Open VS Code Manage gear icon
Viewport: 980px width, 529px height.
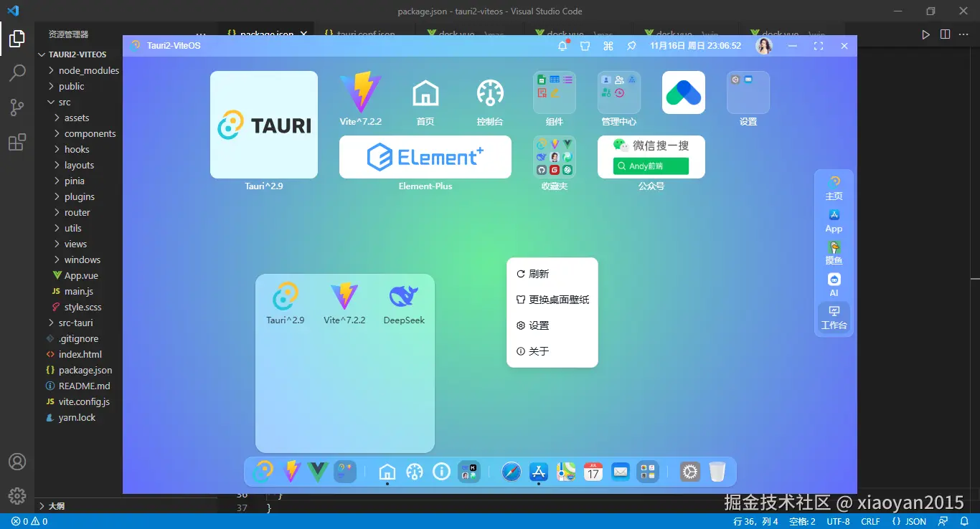click(17, 495)
